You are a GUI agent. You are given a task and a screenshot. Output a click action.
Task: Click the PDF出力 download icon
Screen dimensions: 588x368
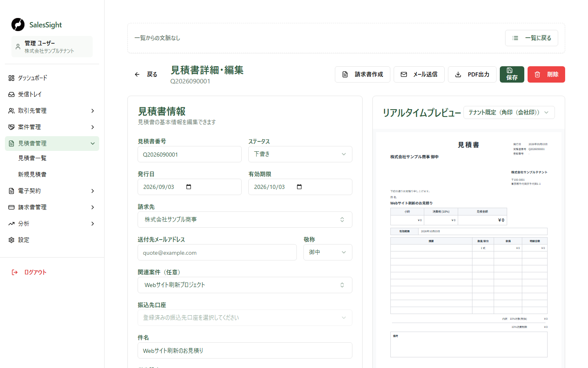coord(458,74)
